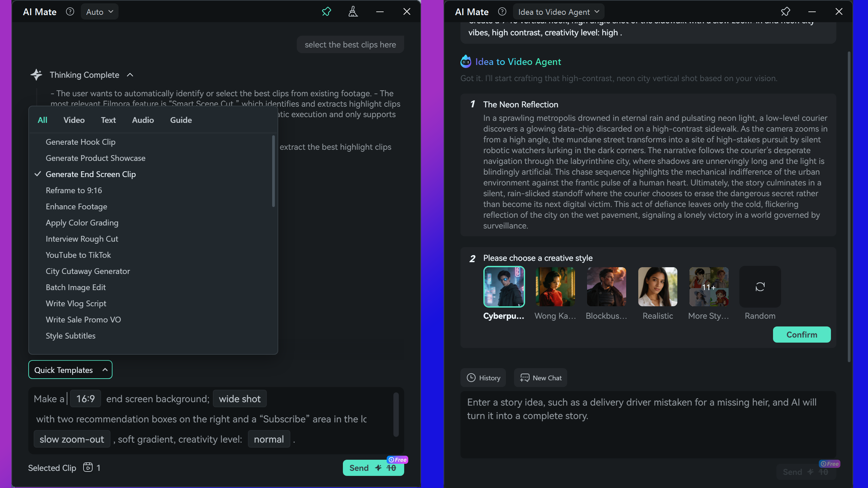This screenshot has height=488, width=868.
Task: Click the broom clear-chat icon in left window
Action: point(353,12)
